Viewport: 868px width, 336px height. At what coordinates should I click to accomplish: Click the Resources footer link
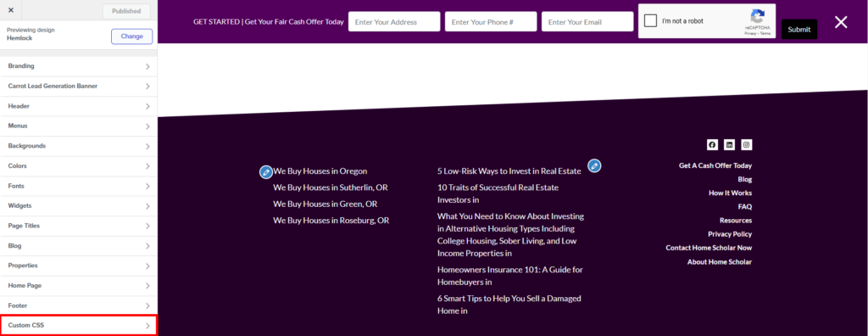(x=736, y=220)
